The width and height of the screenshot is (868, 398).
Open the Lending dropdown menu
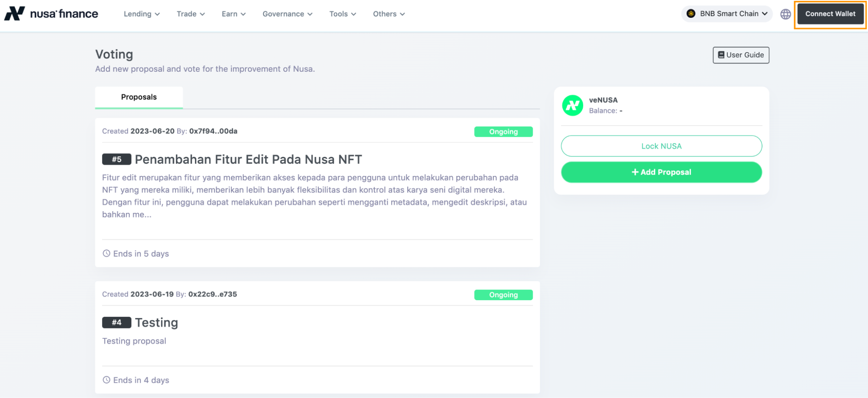[x=142, y=14]
